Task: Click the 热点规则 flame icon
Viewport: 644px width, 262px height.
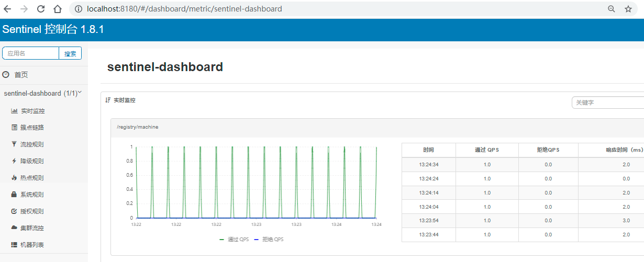Action: point(14,178)
